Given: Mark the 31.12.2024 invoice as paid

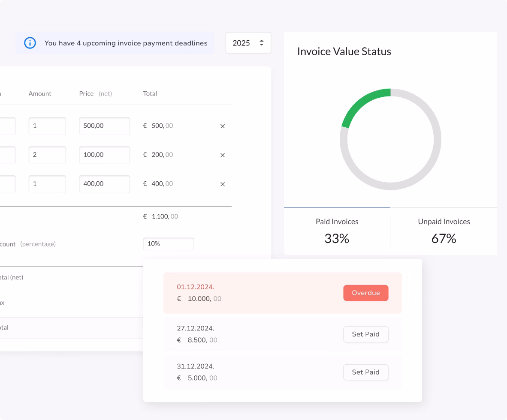Looking at the screenshot, I should 365,372.
